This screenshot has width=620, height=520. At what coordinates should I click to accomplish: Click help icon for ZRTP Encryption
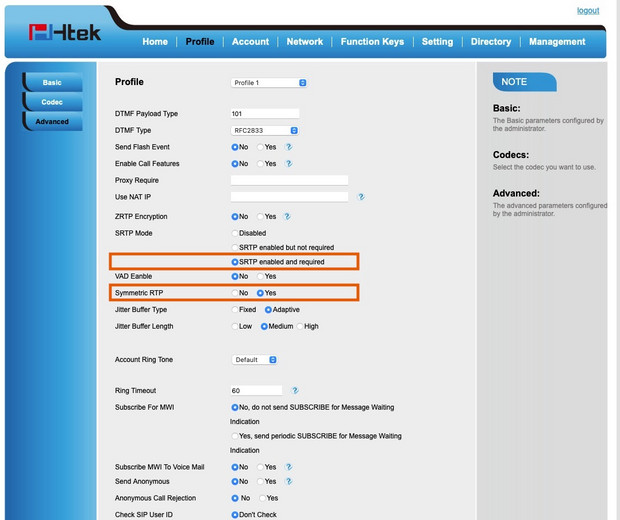tap(288, 216)
